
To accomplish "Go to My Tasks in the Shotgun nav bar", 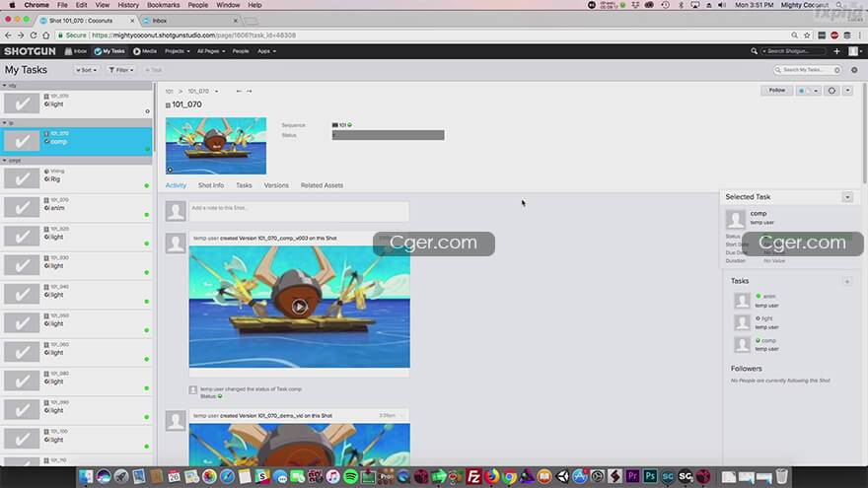I will click(109, 51).
